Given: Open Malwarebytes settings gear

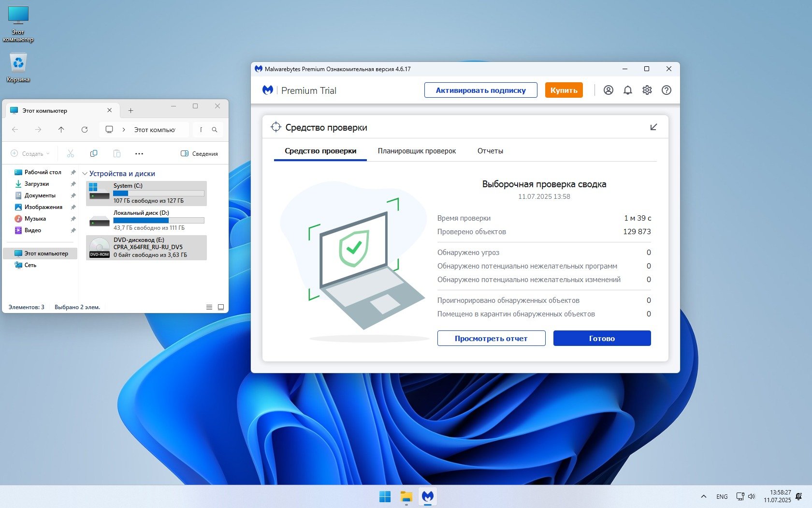Looking at the screenshot, I should click(x=647, y=90).
